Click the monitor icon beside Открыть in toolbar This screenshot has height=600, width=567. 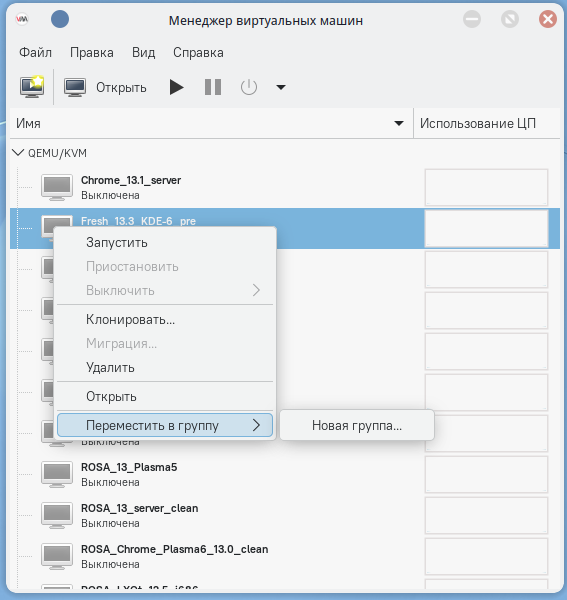[x=75, y=87]
